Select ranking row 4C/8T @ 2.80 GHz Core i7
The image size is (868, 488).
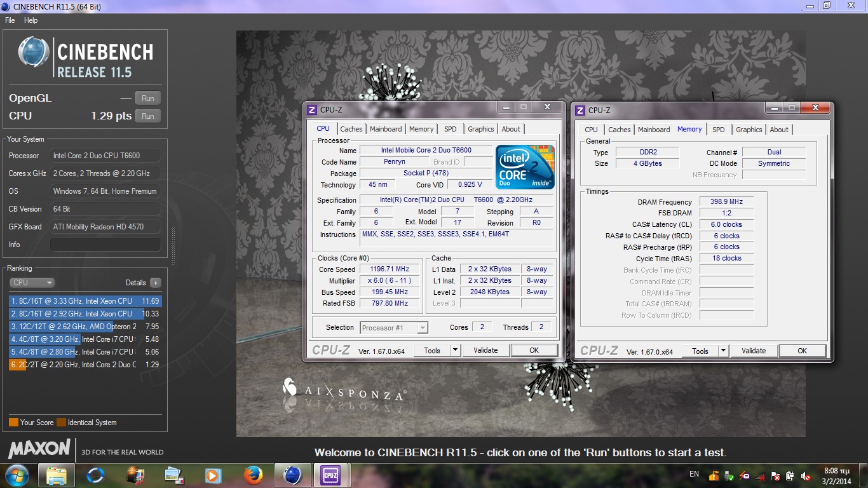point(85,352)
